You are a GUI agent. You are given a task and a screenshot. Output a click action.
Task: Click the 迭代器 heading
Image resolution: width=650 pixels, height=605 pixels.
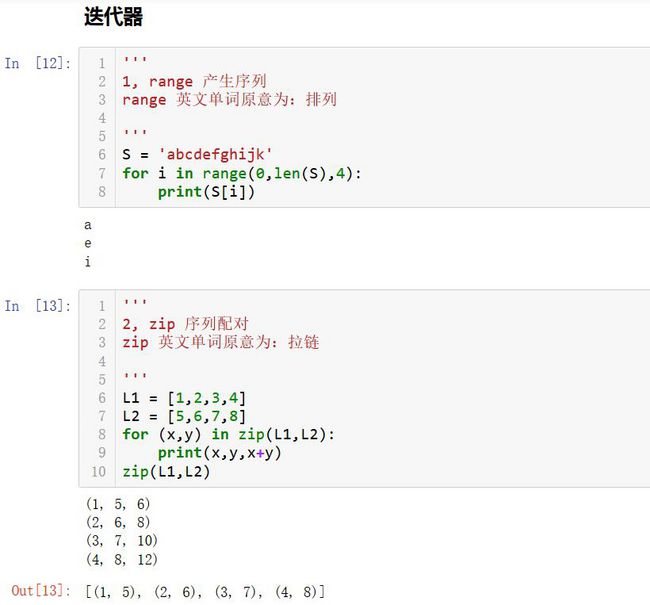[113, 17]
